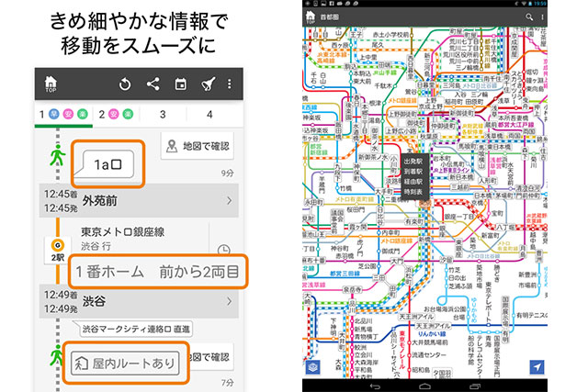This screenshot has width=588, height=392.
Task: Select route tab 1
Action: pos(63,115)
